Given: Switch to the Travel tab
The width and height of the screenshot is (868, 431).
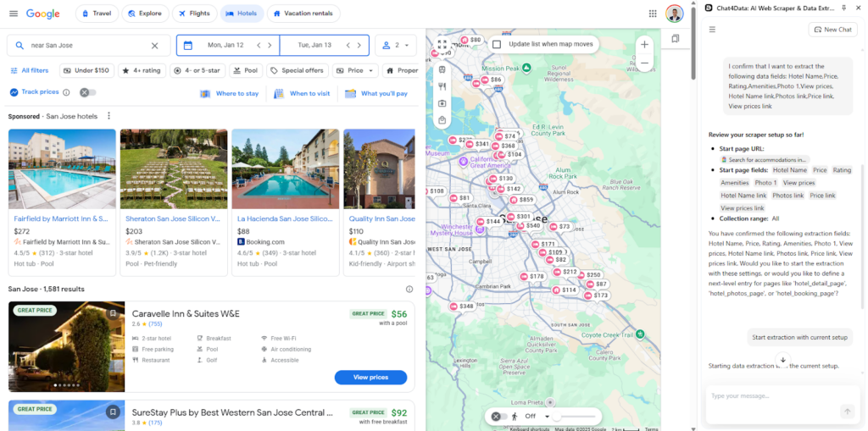Looking at the screenshot, I should [x=97, y=14].
